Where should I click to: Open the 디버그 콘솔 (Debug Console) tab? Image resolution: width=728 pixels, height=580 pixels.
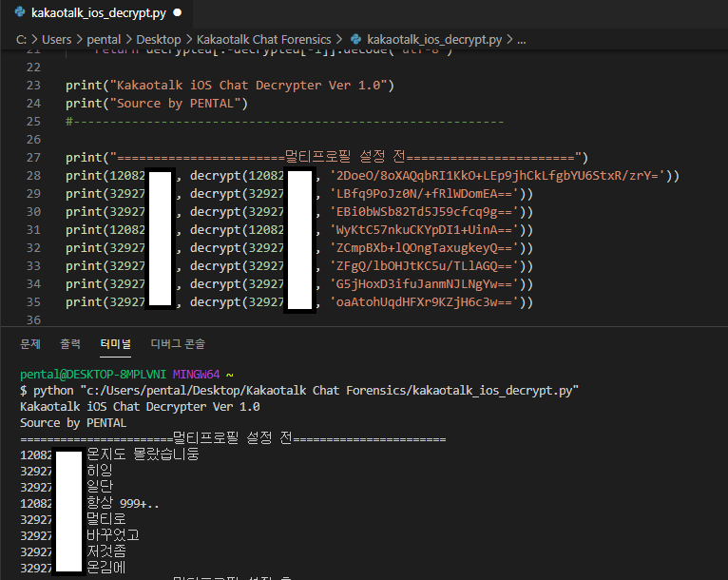pyautogui.click(x=178, y=344)
